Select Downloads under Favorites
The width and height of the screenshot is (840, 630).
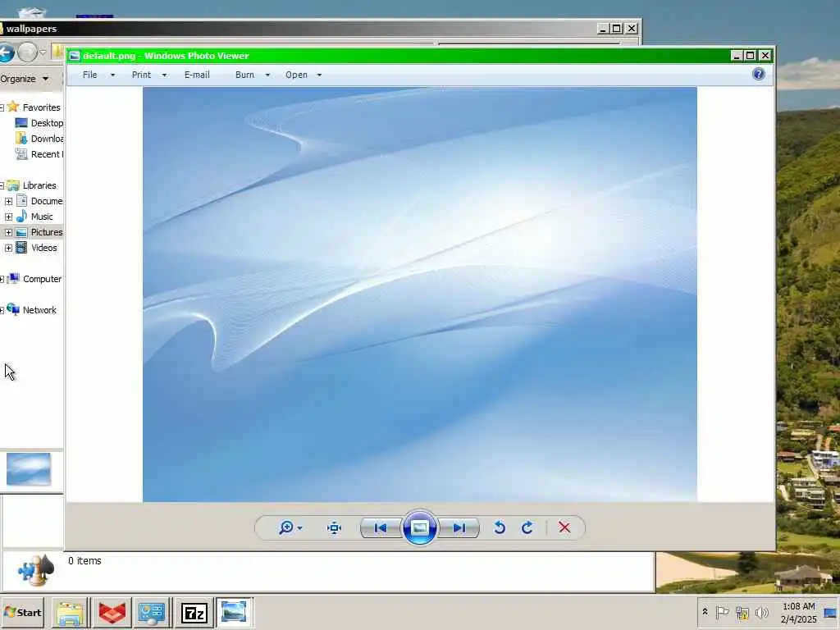(47, 138)
